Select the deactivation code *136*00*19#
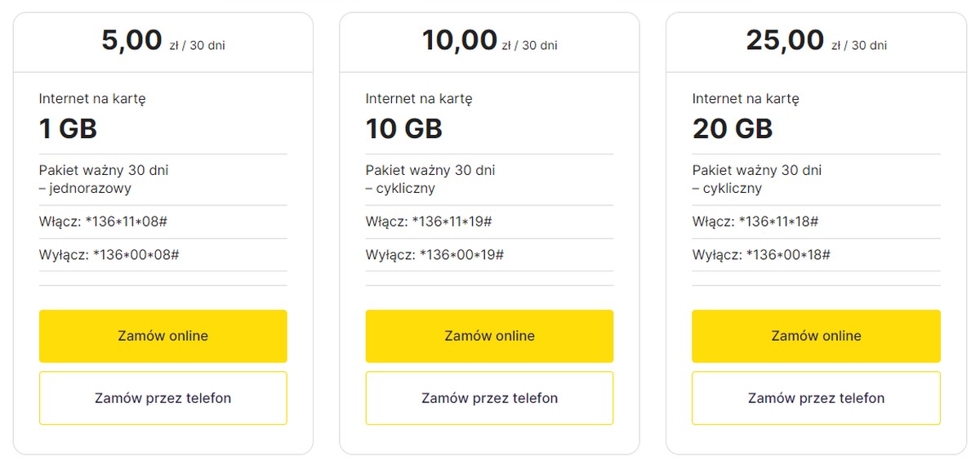980x466 pixels. point(461,254)
